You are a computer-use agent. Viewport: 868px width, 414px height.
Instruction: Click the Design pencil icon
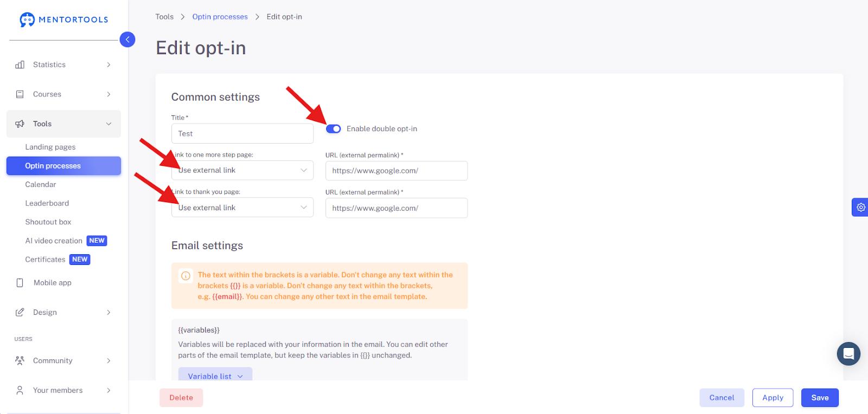pos(20,312)
